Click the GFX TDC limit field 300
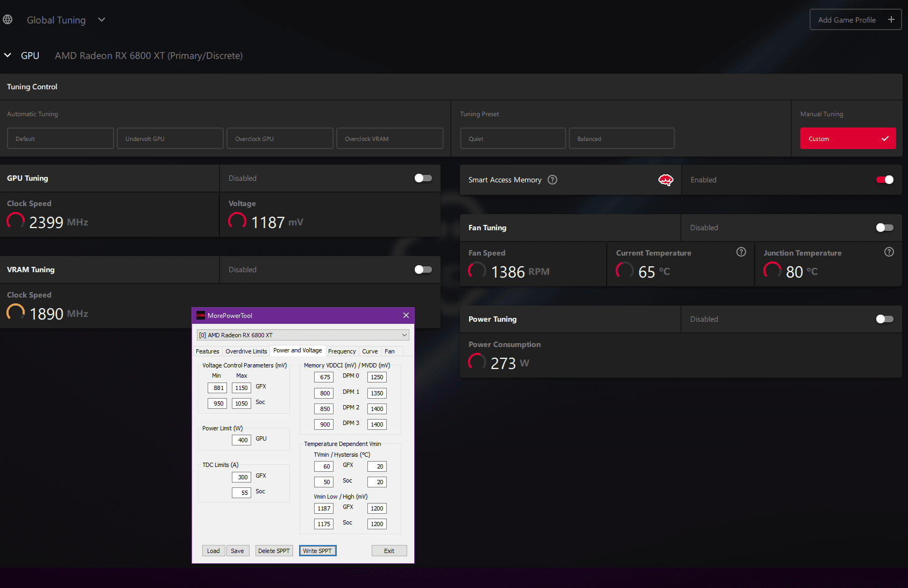 [x=242, y=477]
